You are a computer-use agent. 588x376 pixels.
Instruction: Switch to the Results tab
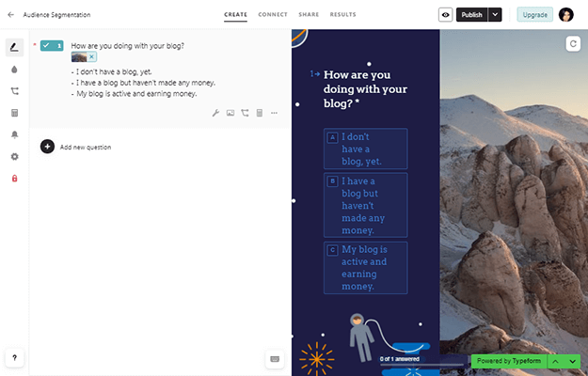(x=342, y=15)
